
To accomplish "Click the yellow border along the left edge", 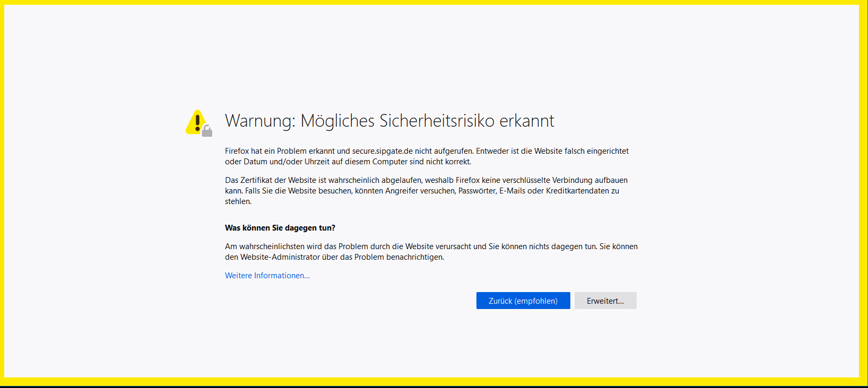I will (x=2, y=194).
